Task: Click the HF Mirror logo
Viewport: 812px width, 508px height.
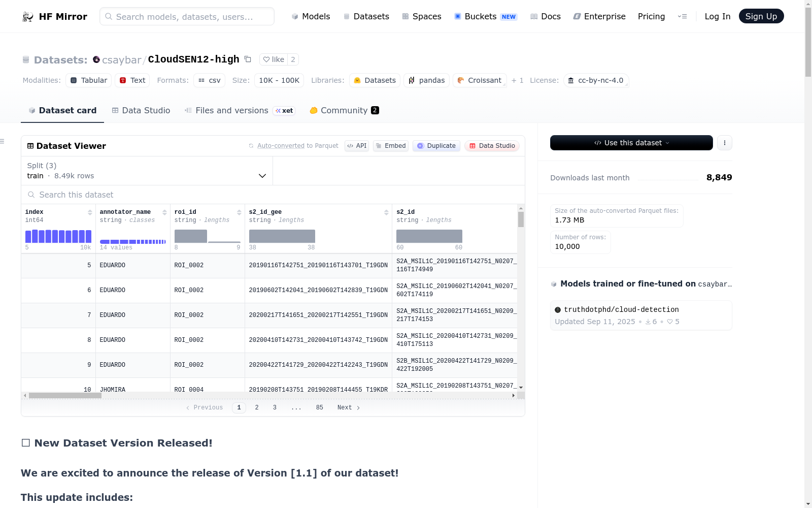Action: (x=55, y=16)
